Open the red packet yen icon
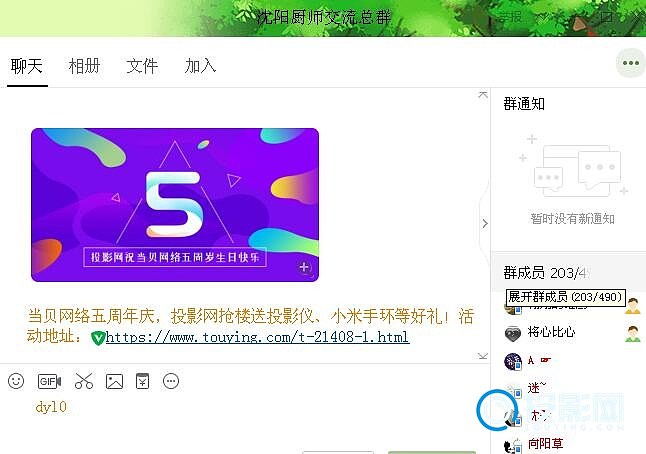646x454 pixels. [143, 381]
